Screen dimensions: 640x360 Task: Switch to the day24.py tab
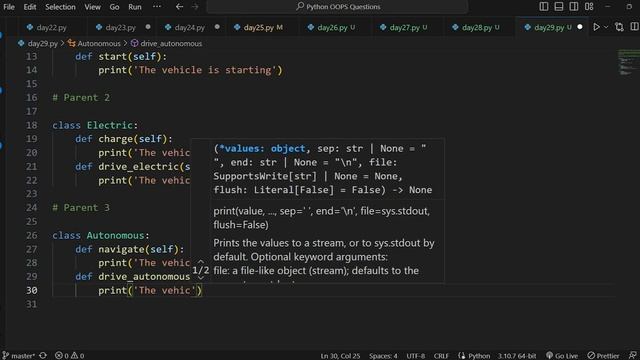[189, 27]
